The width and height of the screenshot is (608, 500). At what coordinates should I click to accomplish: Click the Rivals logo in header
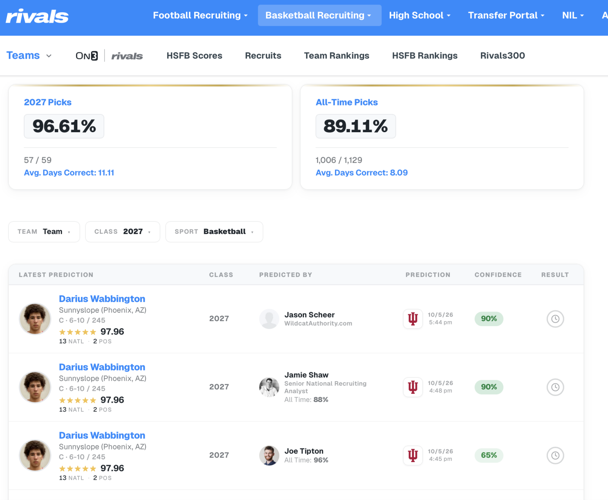(x=37, y=16)
